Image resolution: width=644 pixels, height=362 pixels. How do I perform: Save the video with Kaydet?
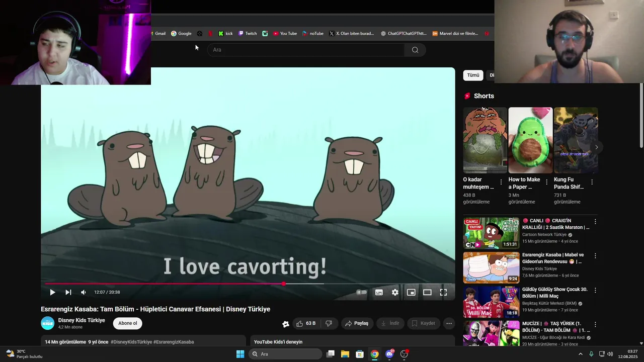pyautogui.click(x=423, y=323)
